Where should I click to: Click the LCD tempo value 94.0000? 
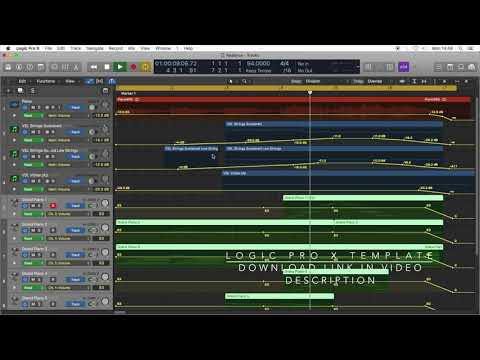point(258,63)
